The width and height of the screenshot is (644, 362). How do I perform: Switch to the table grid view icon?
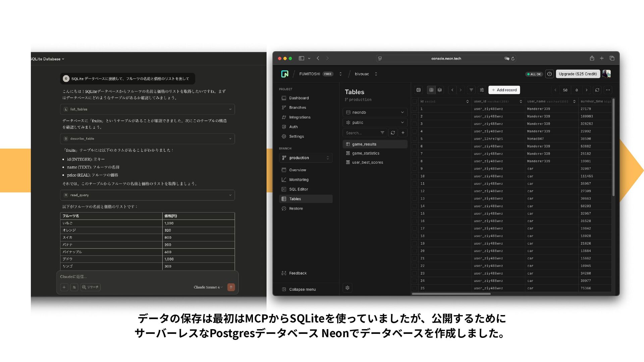(431, 90)
